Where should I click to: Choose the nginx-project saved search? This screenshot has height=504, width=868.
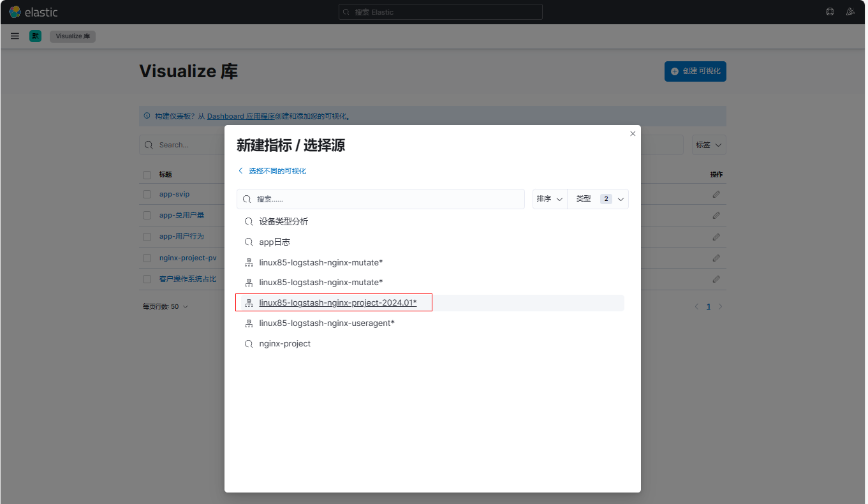point(284,344)
